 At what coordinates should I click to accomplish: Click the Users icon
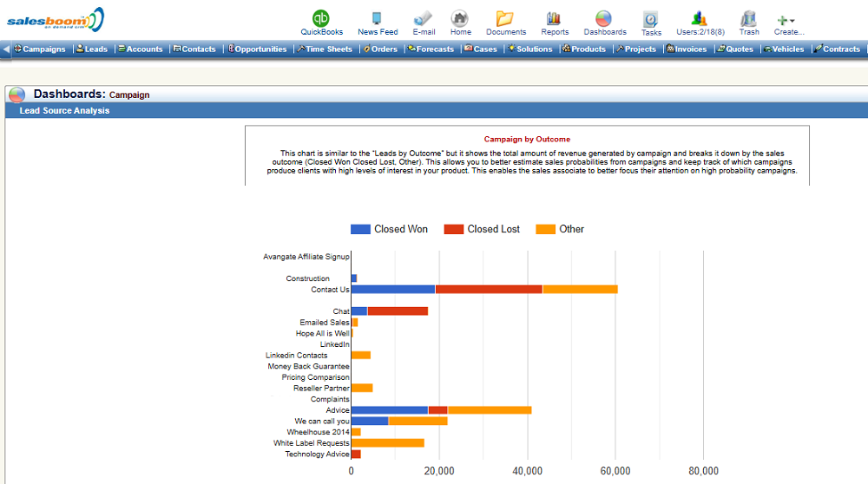(x=700, y=18)
